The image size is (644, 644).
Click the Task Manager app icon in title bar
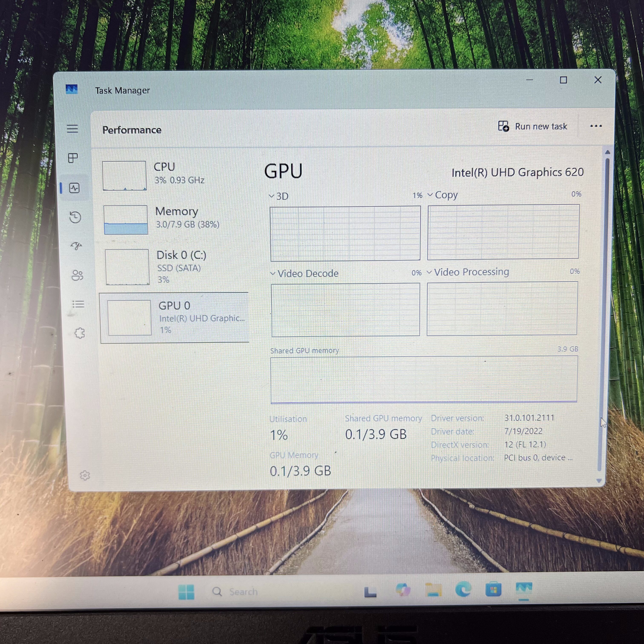tap(72, 89)
